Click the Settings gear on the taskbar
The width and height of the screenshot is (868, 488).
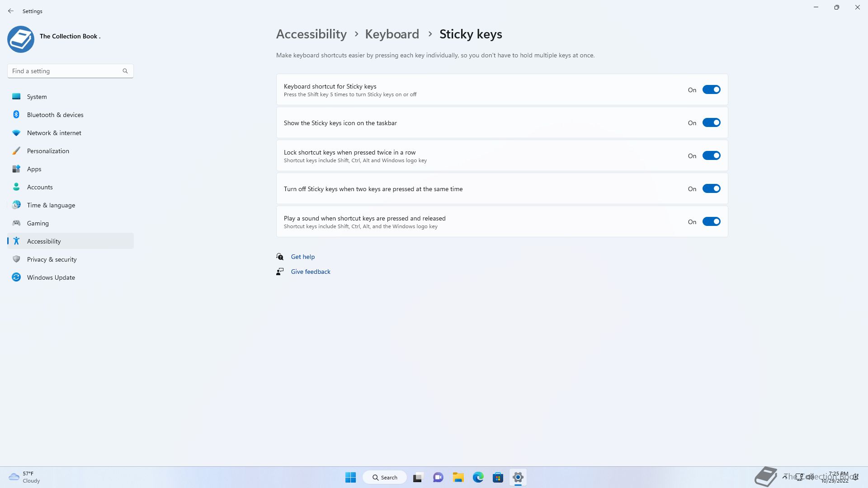pyautogui.click(x=518, y=477)
